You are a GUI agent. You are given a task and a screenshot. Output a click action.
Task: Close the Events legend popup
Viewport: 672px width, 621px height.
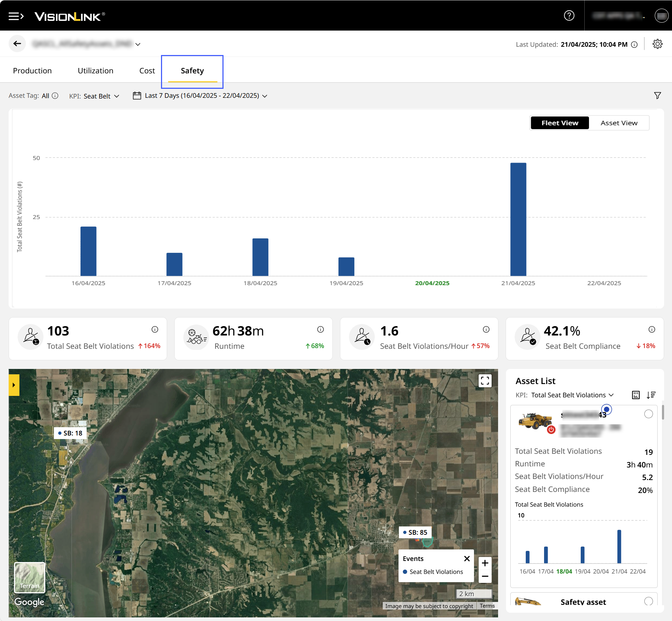(467, 559)
